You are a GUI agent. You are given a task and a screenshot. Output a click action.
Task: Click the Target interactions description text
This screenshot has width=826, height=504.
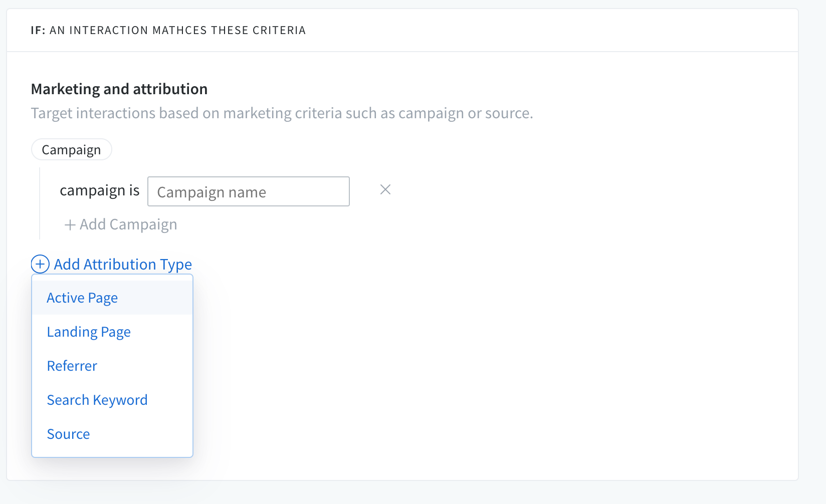[282, 113]
